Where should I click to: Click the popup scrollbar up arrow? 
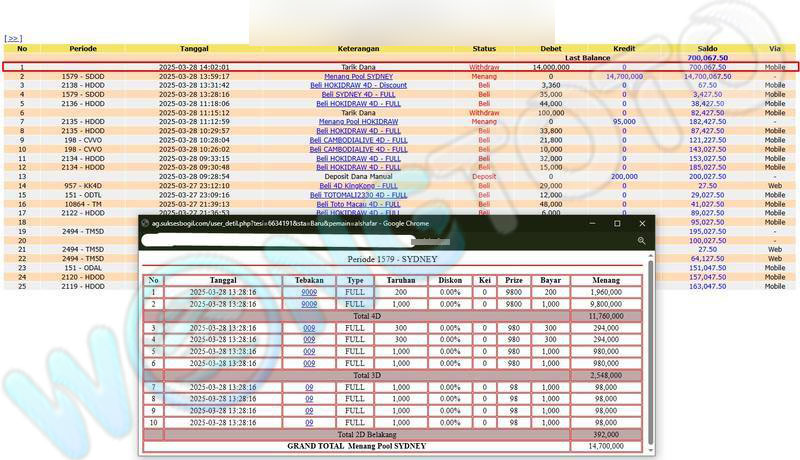pyautogui.click(x=651, y=255)
